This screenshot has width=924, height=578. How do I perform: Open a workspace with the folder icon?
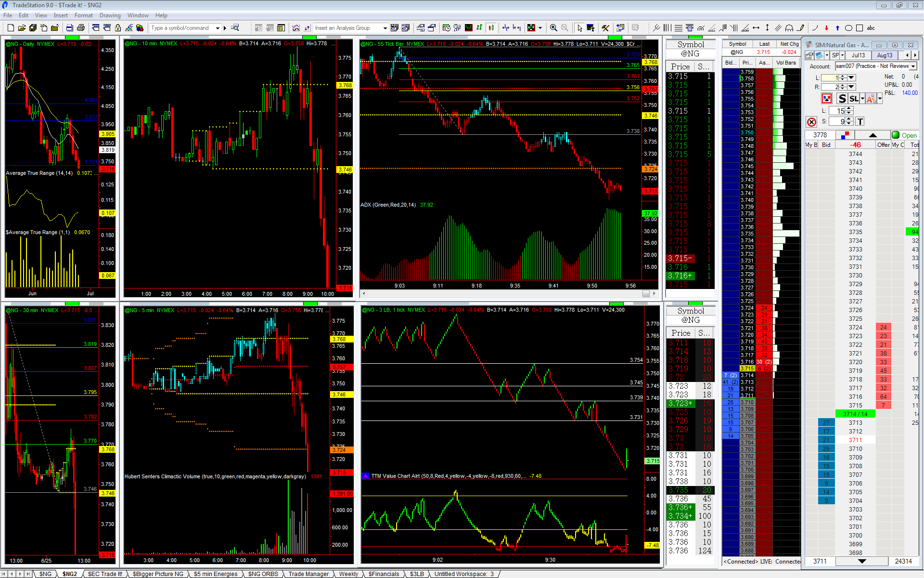coord(22,28)
